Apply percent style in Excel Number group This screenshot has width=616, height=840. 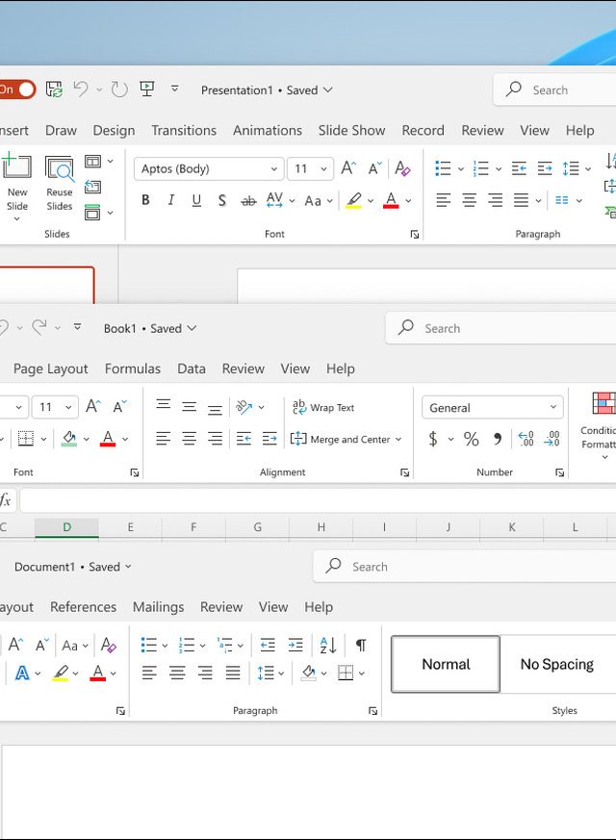[x=471, y=439]
